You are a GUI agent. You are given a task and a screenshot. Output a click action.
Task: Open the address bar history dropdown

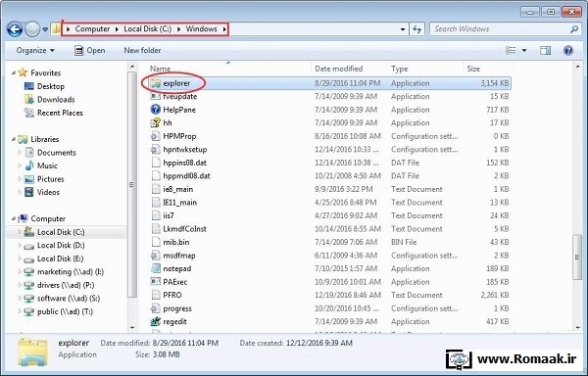[403, 29]
